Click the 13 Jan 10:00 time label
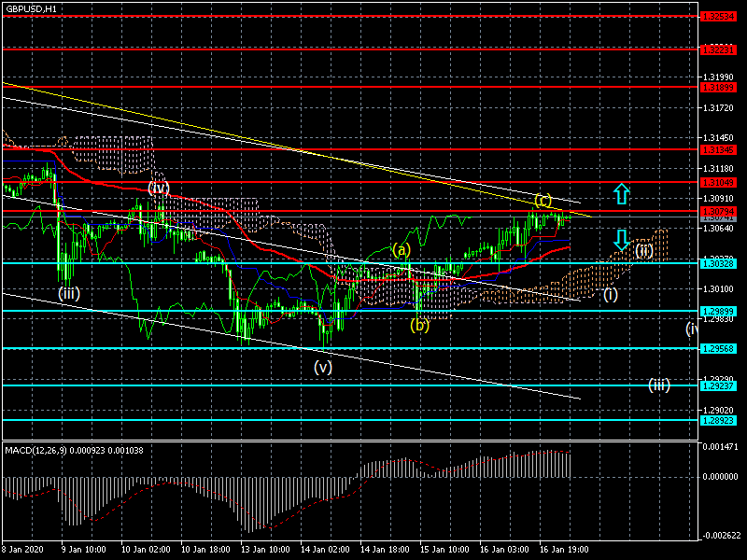The width and height of the screenshot is (747, 560). tap(265, 549)
